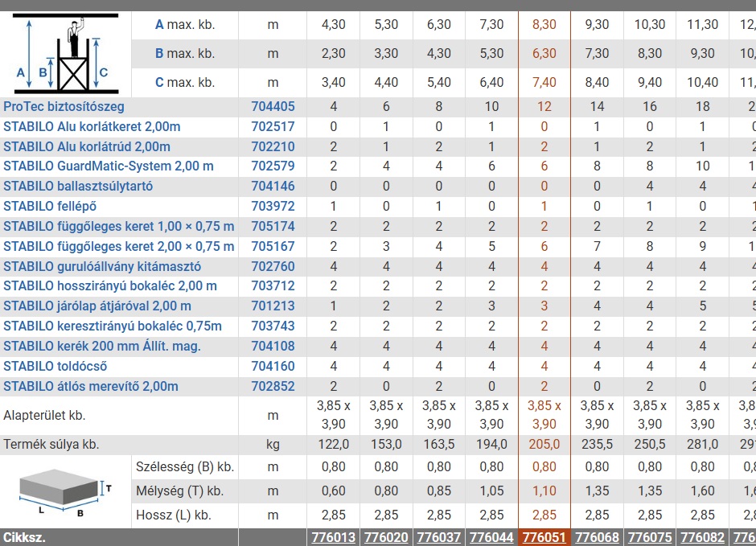Open STABILO gurulóállvány kitámasztó link
The image size is (756, 546).
coord(102,266)
